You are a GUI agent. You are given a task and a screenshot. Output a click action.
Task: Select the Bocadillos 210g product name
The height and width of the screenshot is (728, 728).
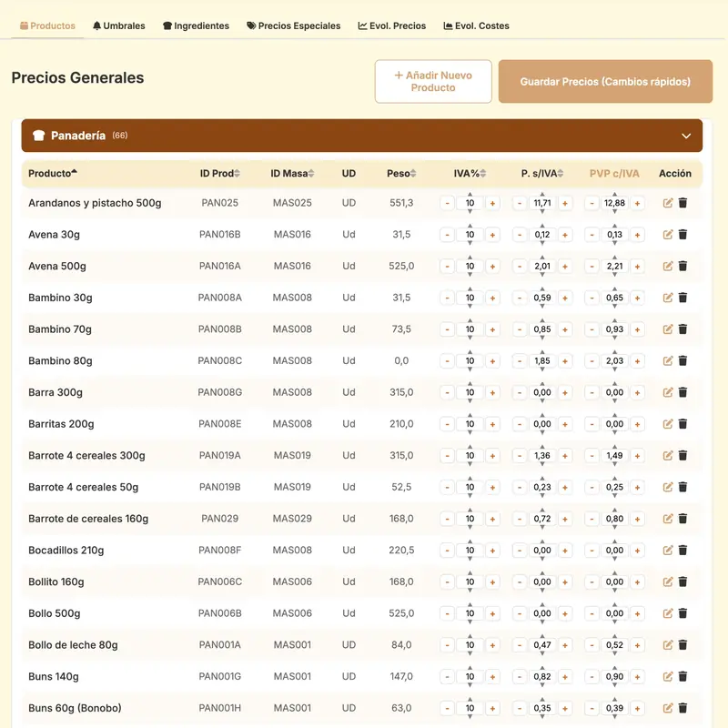(66, 551)
